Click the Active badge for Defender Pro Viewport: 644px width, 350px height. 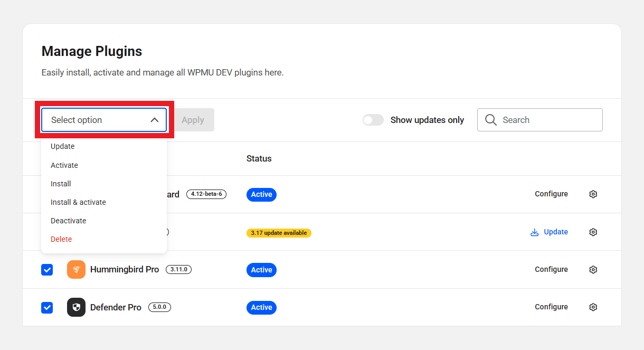261,307
